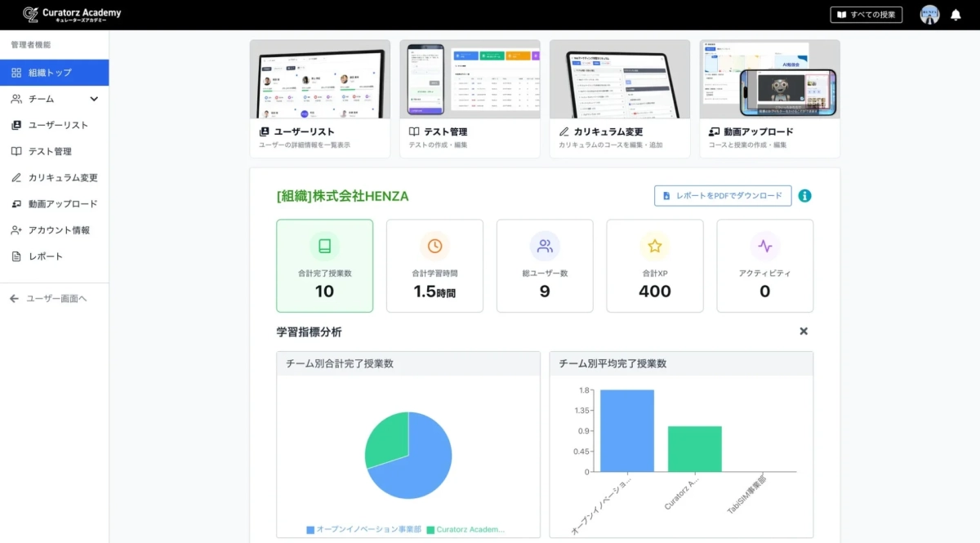Click the profile avatar in the top bar

(x=929, y=14)
